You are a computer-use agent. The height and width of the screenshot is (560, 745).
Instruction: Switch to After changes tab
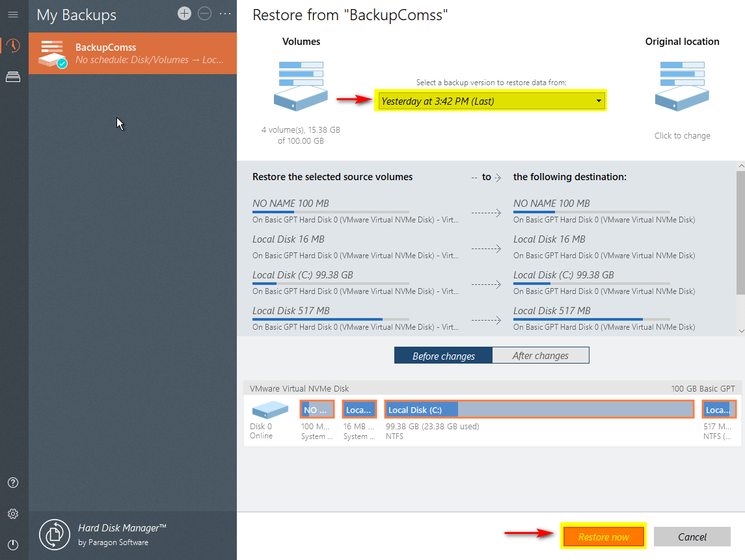click(541, 356)
